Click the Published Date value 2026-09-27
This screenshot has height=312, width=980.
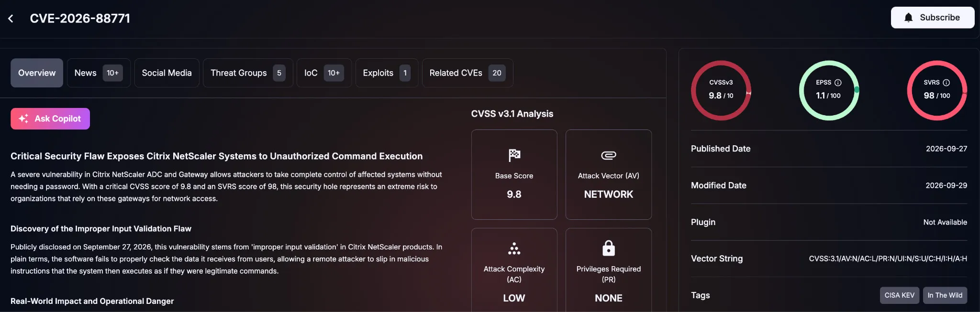pyautogui.click(x=946, y=149)
